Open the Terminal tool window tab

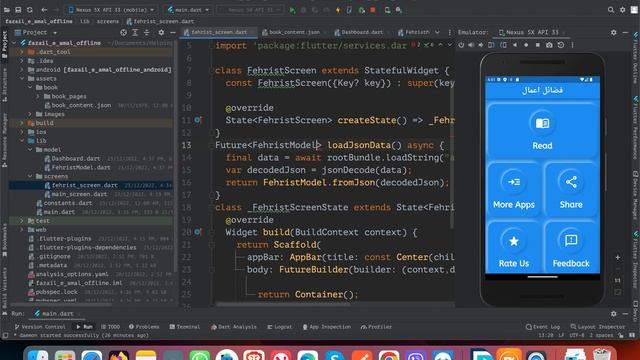click(x=184, y=327)
